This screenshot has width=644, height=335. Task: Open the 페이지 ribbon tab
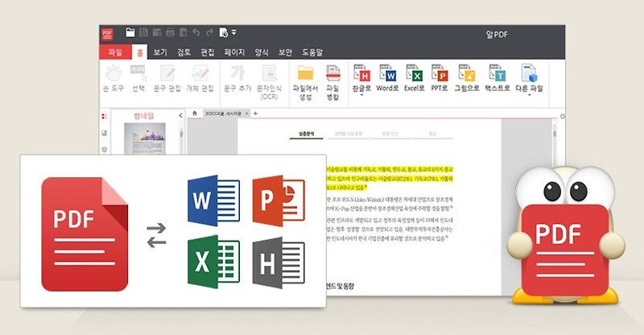click(234, 52)
